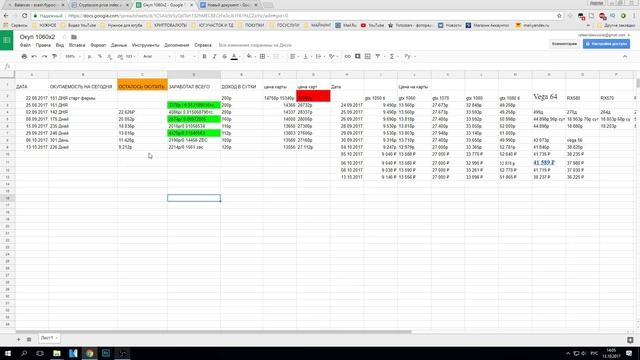Open the Functions sigma dropdown
The height and width of the screenshot is (360, 640).
[393, 56]
